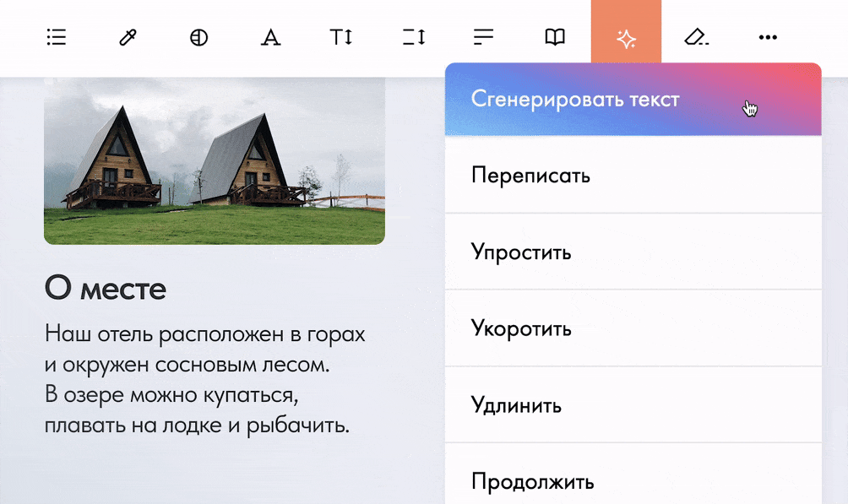Select Переписать from the AI menu
The height and width of the screenshot is (504, 848).
[633, 175]
